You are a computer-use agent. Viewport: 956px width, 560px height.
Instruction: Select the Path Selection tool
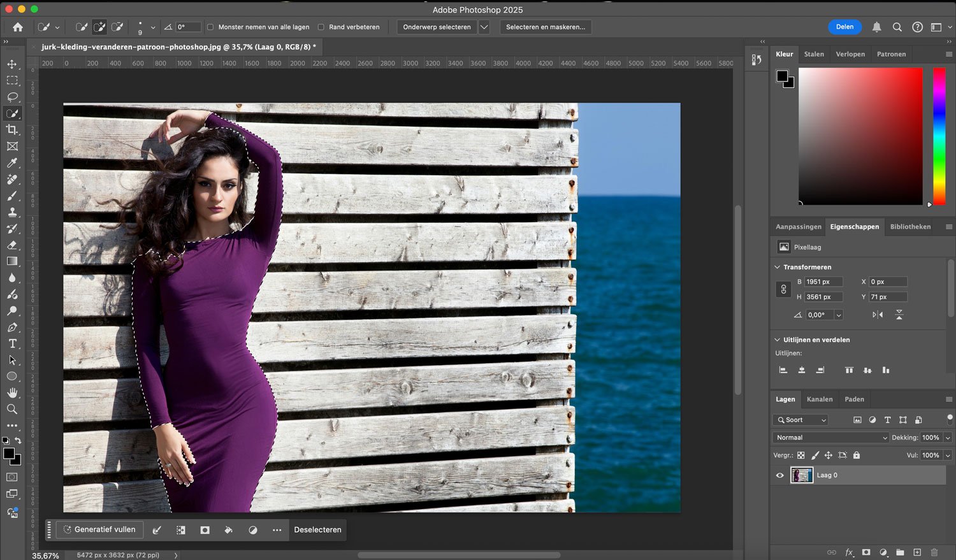tap(12, 360)
